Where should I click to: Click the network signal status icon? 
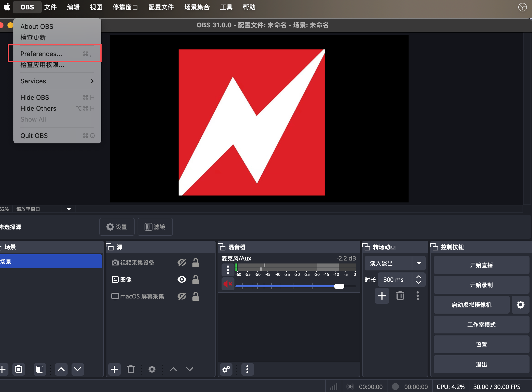coord(334,387)
